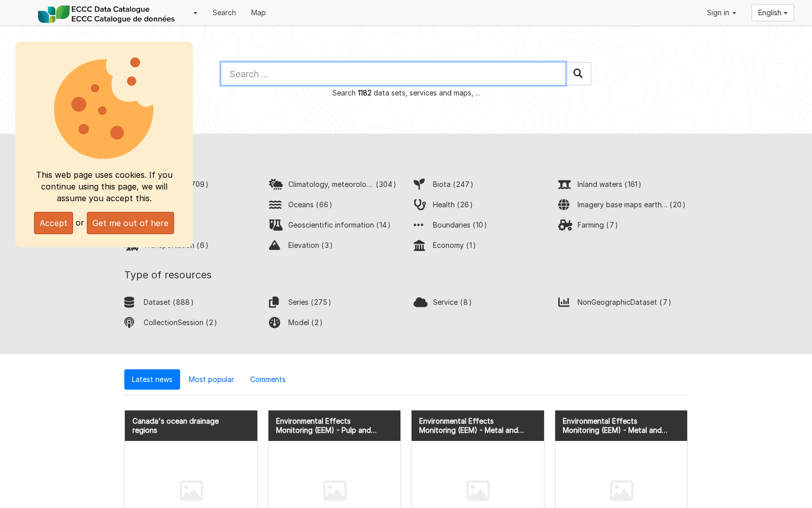Click the Oceans waves icon
Image resolution: width=812 pixels, height=508 pixels.
pos(275,205)
